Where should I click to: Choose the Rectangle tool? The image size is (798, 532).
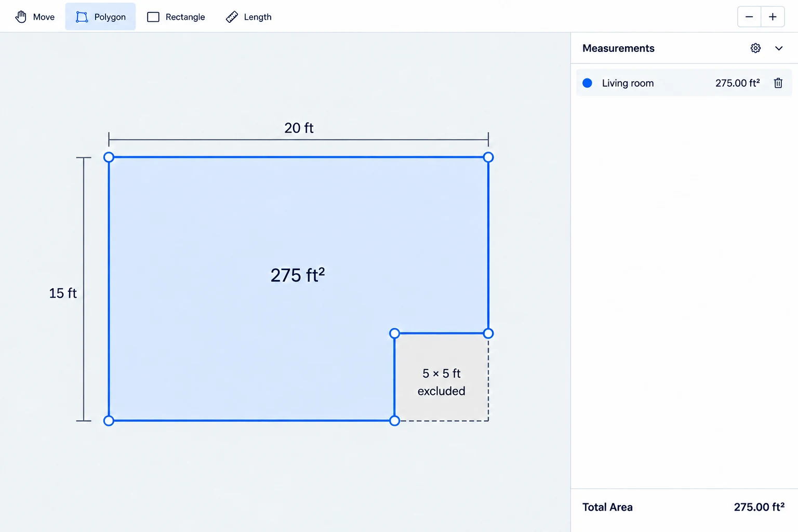pos(176,17)
